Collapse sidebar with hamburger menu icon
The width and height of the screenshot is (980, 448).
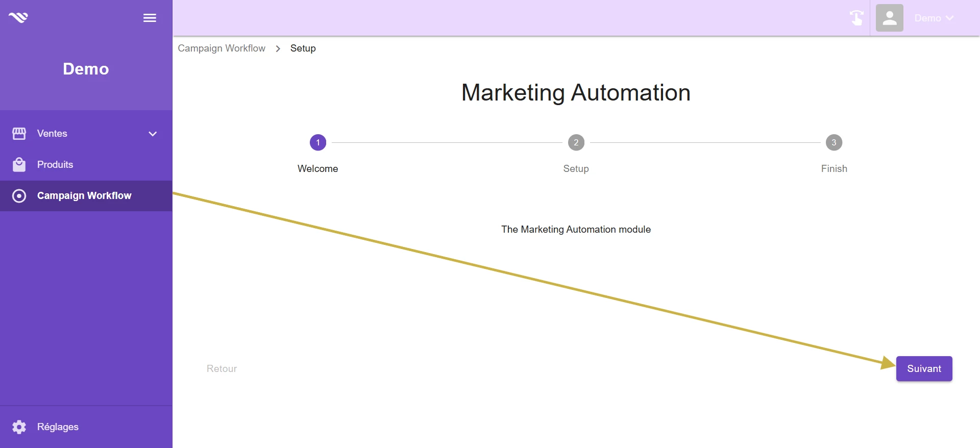coord(150,18)
